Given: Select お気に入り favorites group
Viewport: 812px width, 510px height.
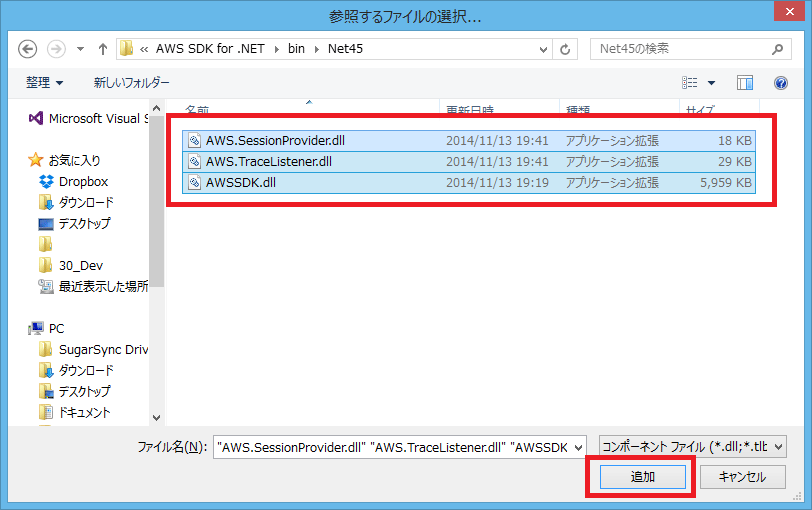Looking at the screenshot, I should click(64, 160).
